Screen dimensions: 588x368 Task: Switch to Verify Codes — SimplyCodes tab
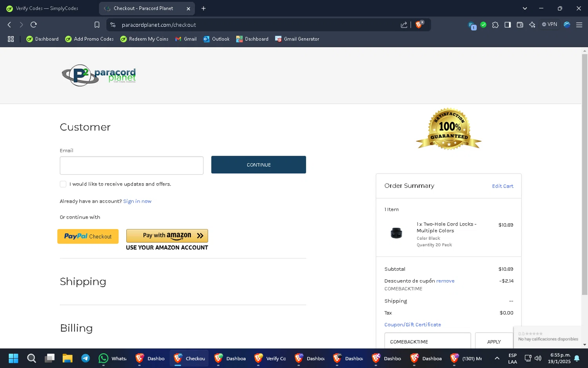coord(47,8)
